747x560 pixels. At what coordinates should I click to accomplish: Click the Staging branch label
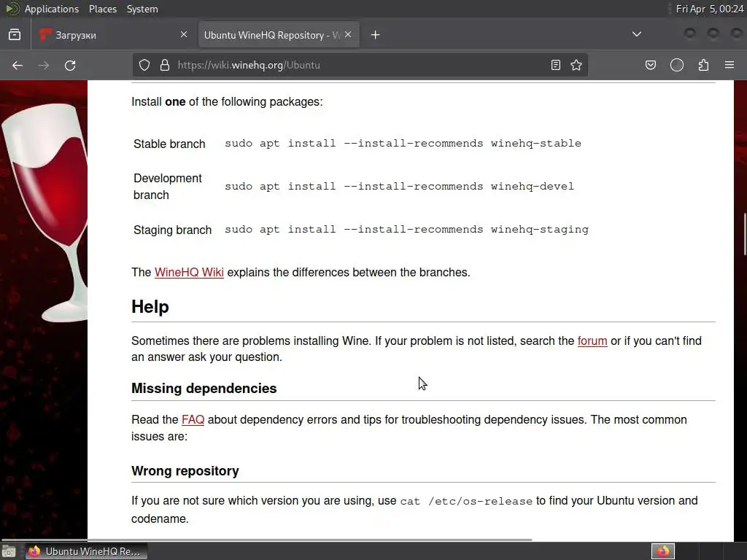click(x=172, y=230)
